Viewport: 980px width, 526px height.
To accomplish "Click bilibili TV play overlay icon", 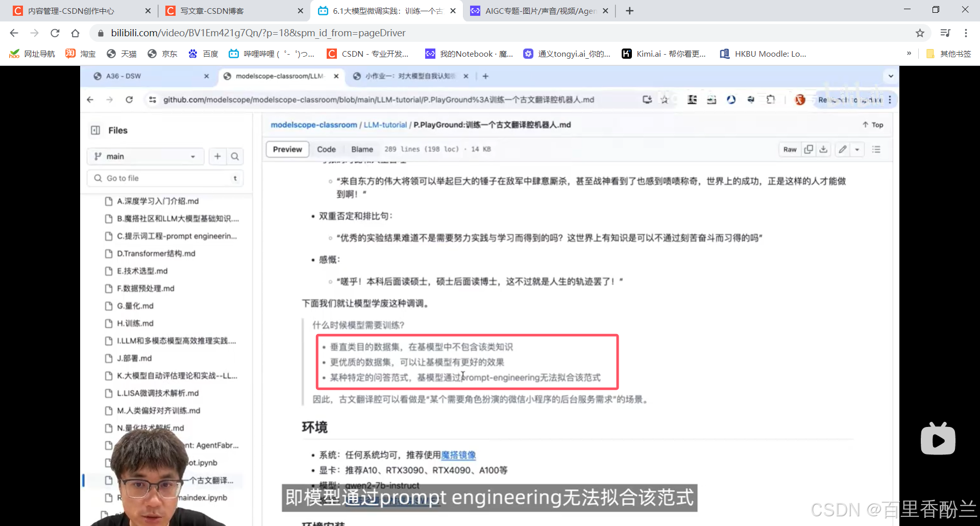I will [x=938, y=438].
